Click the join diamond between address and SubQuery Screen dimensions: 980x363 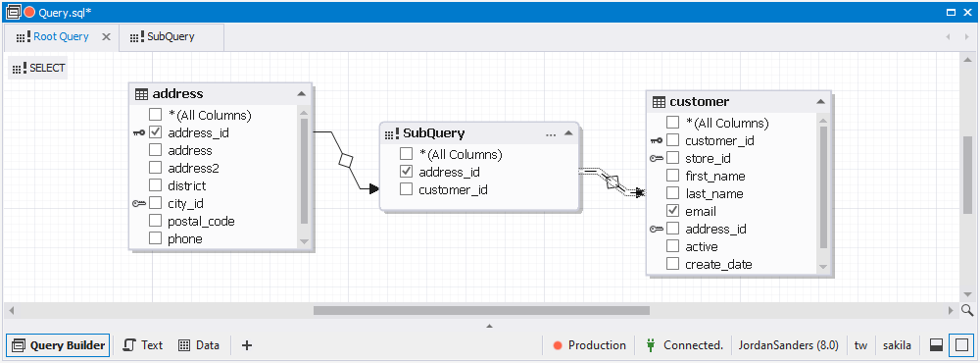pos(346,160)
